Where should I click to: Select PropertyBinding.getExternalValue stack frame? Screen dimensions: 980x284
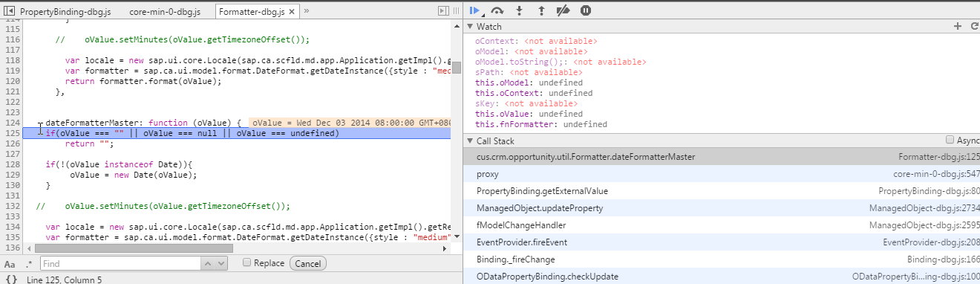pyautogui.click(x=722, y=191)
